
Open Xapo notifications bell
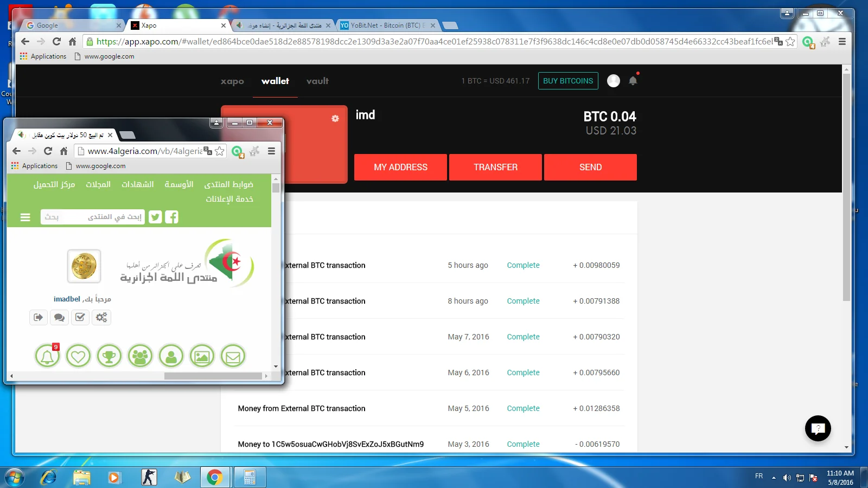click(633, 81)
